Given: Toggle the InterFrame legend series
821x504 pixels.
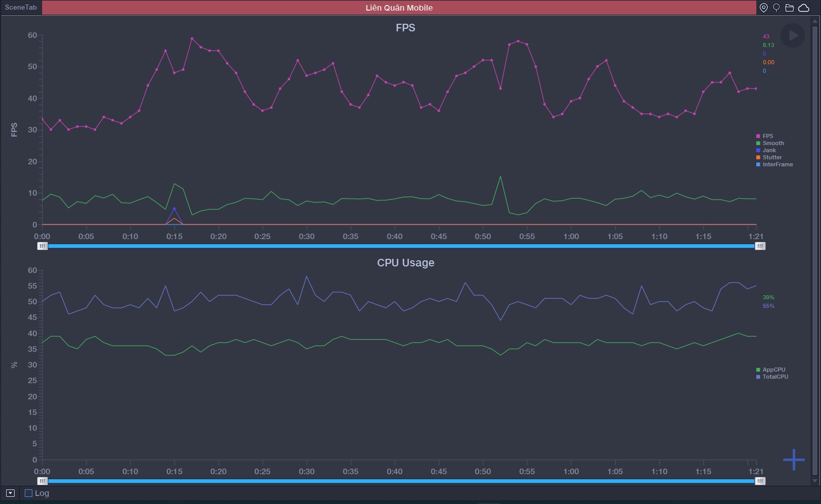Looking at the screenshot, I should [x=774, y=164].
